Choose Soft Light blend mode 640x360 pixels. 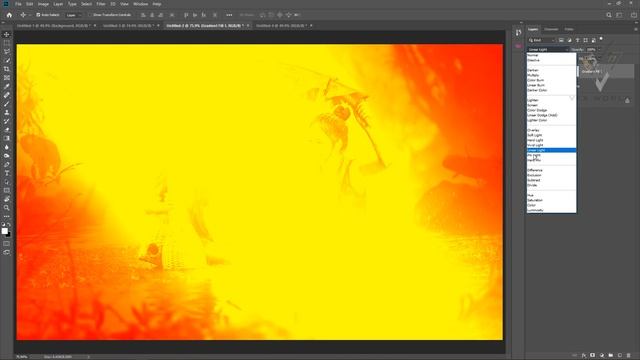[x=551, y=135]
